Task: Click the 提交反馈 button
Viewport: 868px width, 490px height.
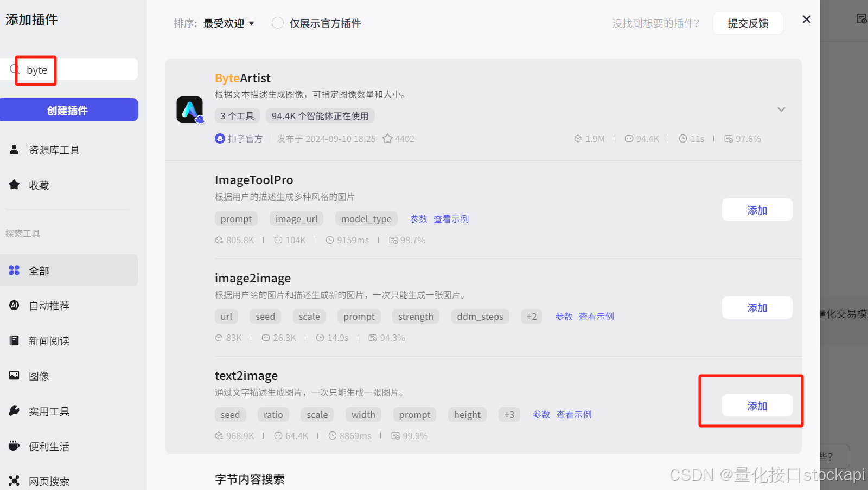Action: pos(748,23)
